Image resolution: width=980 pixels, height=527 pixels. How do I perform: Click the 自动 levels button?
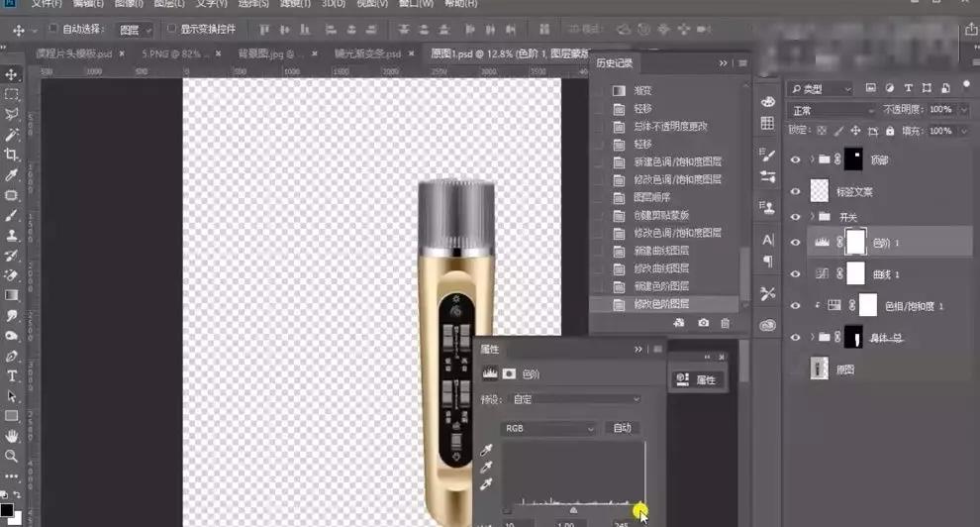click(623, 428)
